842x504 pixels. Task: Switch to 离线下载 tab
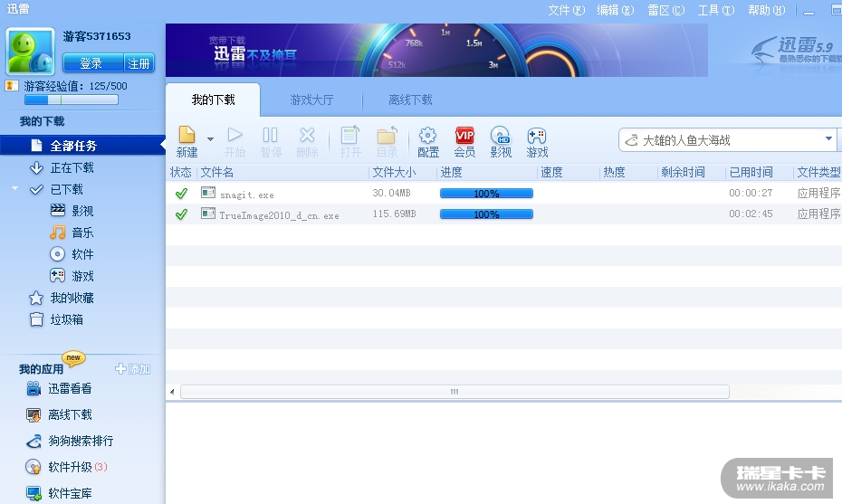(410, 100)
